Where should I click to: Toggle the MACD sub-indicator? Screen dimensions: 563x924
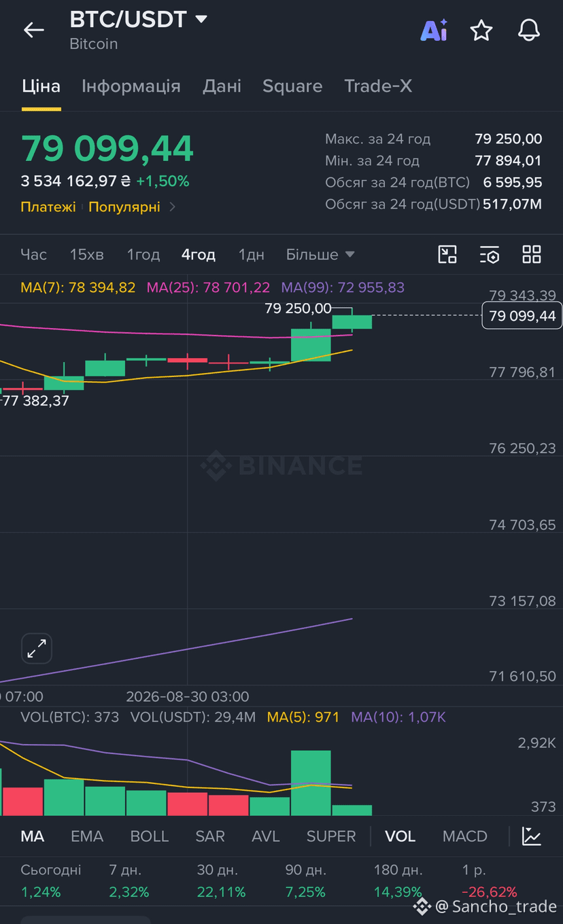pos(465,836)
